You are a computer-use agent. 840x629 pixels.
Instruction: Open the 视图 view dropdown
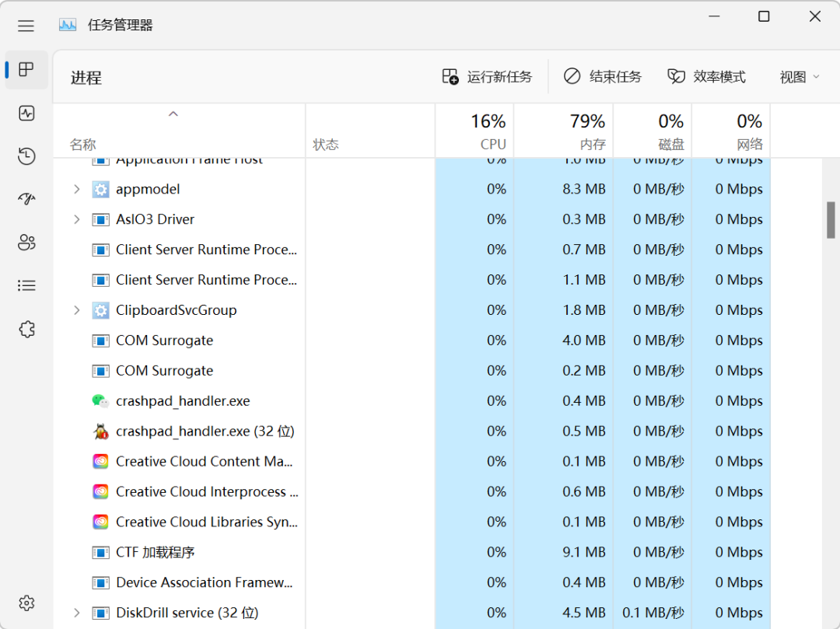[x=800, y=77]
